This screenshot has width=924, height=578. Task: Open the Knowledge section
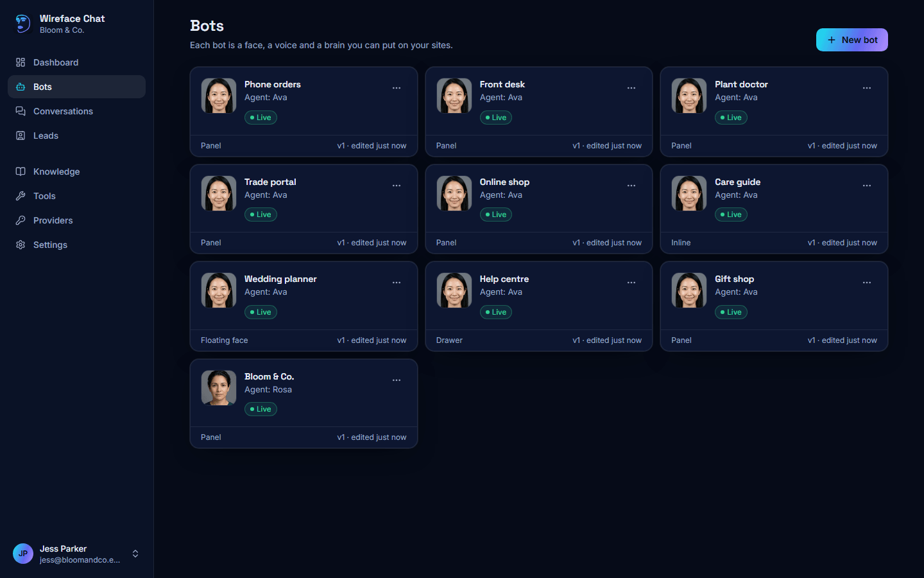(x=76, y=171)
